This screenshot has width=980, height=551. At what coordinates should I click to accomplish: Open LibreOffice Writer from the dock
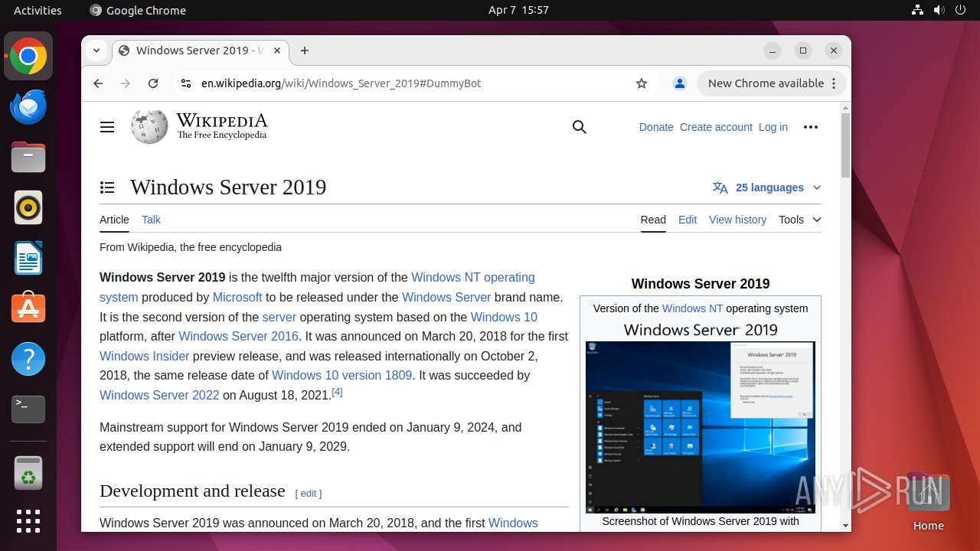pos(28,258)
